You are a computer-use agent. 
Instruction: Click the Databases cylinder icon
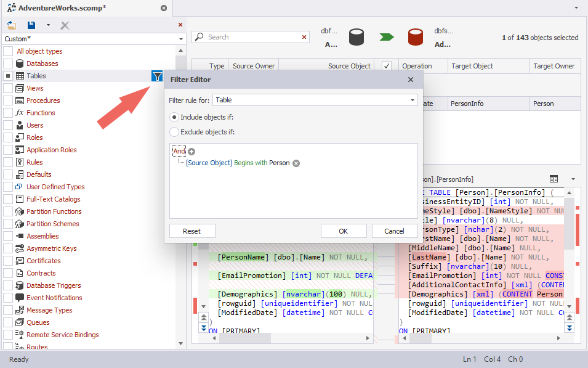pos(20,63)
